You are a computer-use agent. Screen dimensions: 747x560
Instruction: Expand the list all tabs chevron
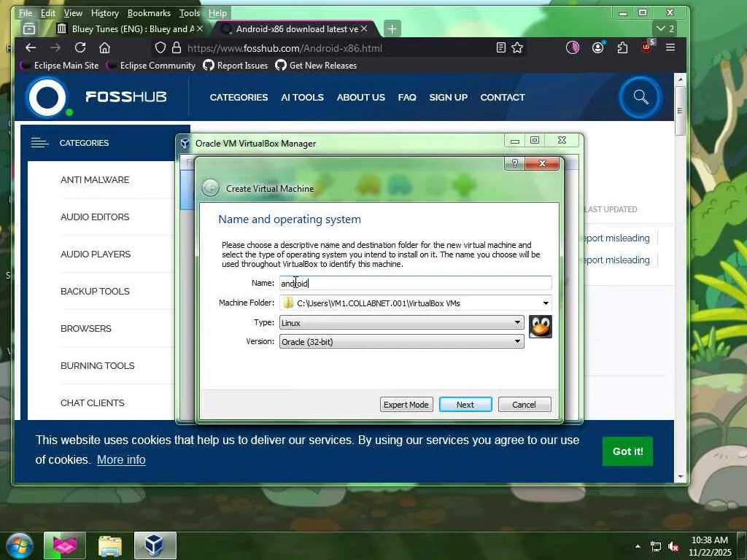tap(665, 28)
